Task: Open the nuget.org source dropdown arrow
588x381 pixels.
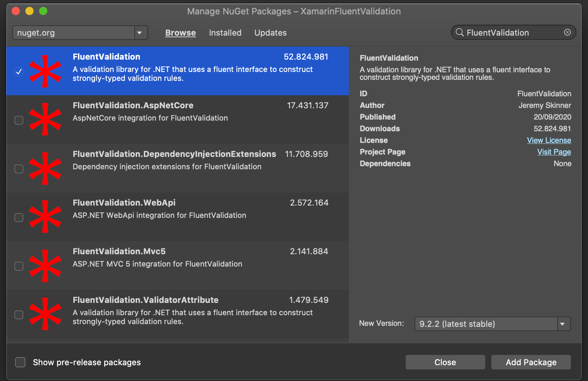Action: (x=140, y=33)
